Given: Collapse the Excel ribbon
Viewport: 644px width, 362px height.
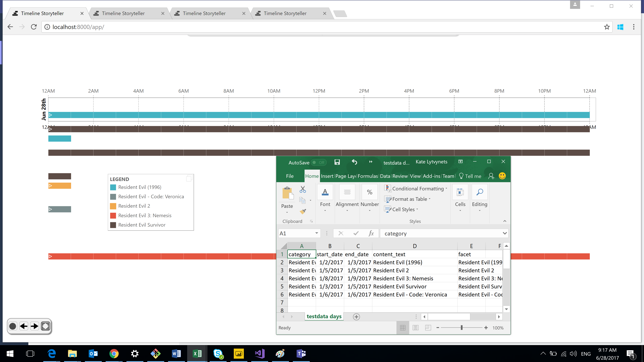Looking at the screenshot, I should click(x=504, y=221).
